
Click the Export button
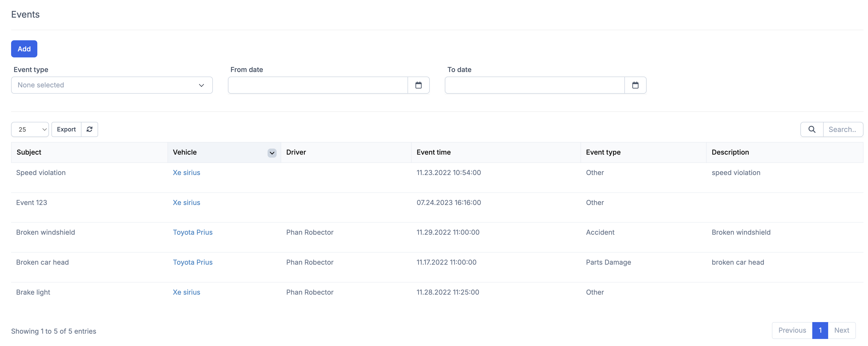[66, 129]
